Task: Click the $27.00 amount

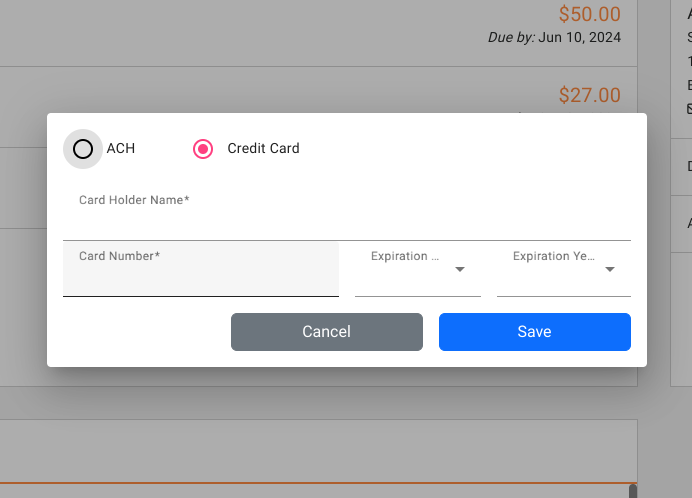Action: click(x=589, y=96)
